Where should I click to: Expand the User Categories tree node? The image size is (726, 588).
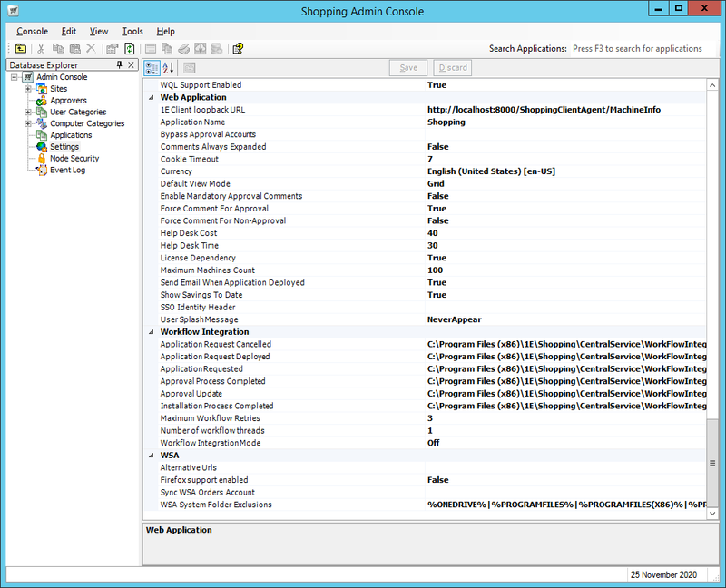pyautogui.click(x=28, y=112)
